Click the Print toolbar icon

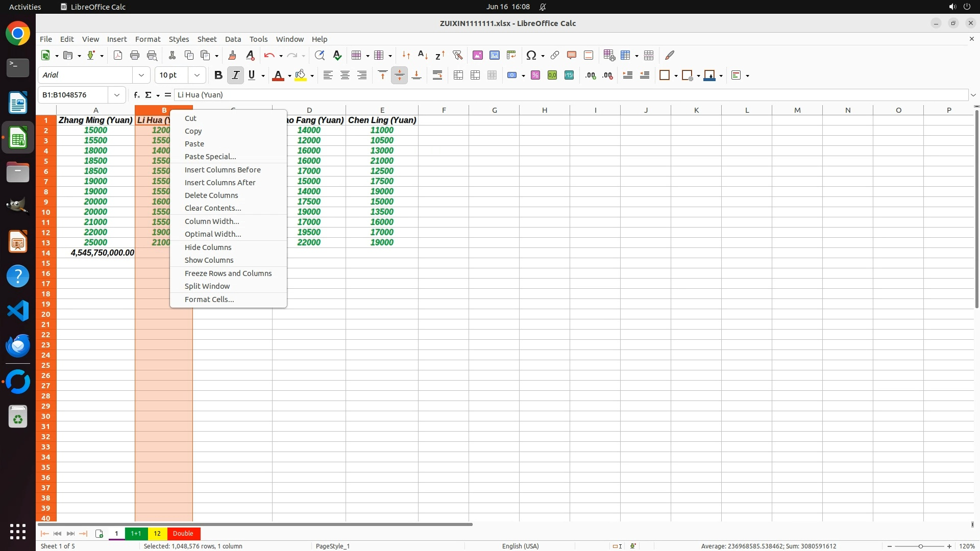[135, 55]
